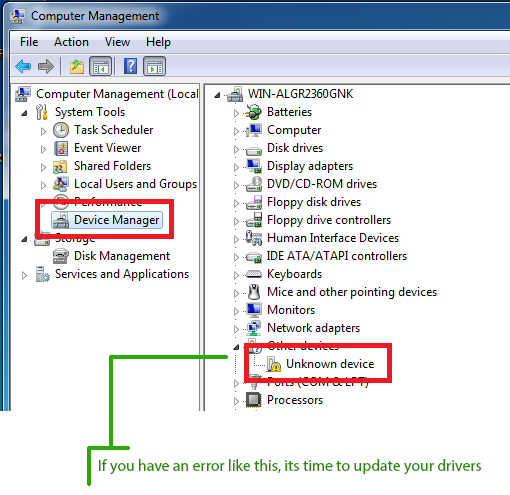The width and height of the screenshot is (510, 495).
Task: Select Computer Management (Local) root
Action: (117, 94)
